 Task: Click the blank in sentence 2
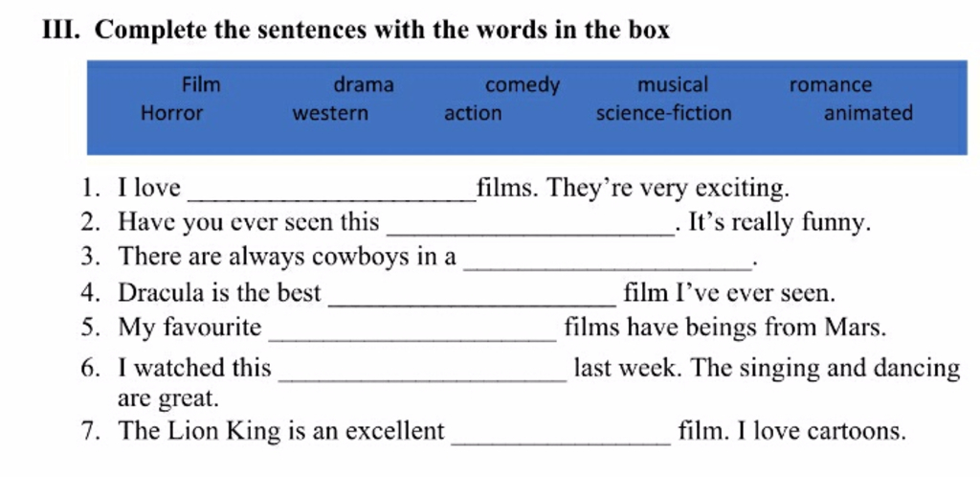pyautogui.click(x=531, y=228)
